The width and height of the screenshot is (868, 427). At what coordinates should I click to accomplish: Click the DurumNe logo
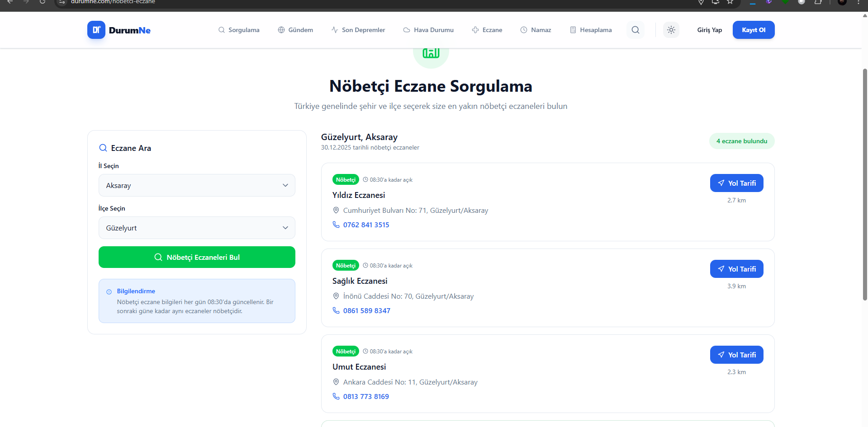pyautogui.click(x=119, y=30)
